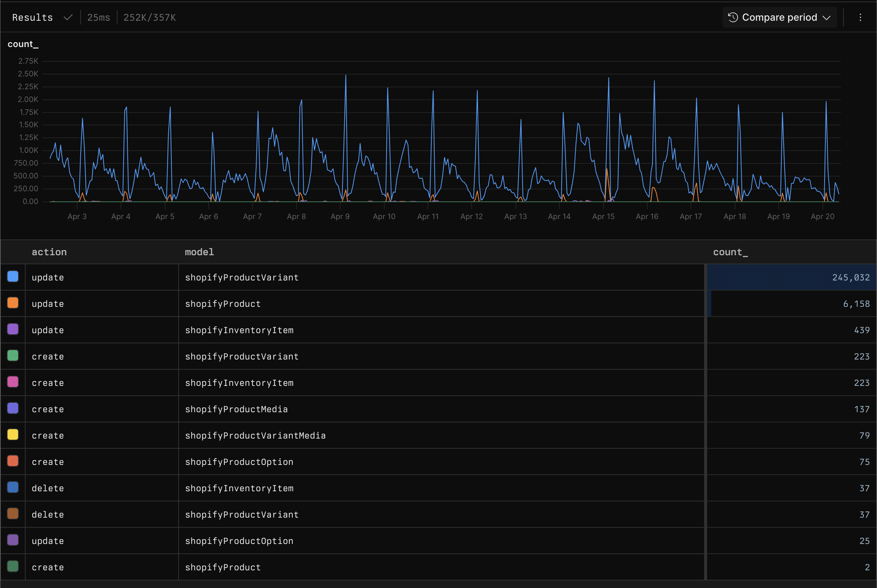Sort by the model column header
The height and width of the screenshot is (588, 877).
pyautogui.click(x=199, y=252)
